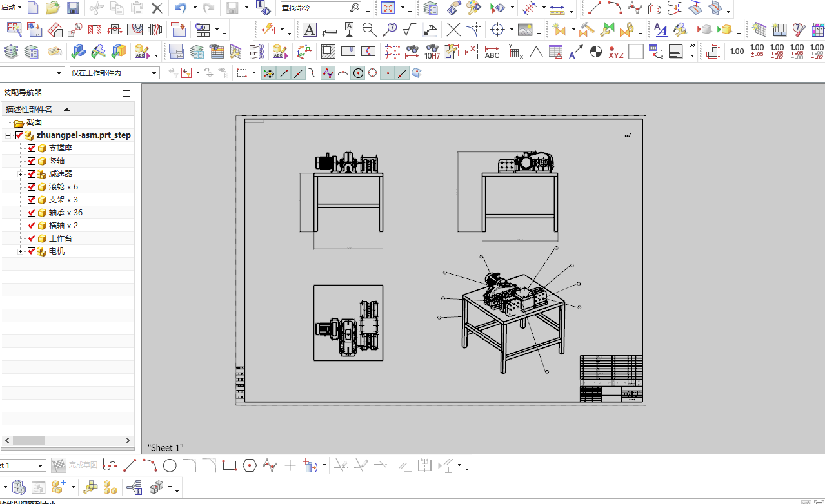Select the Point plus sketch tool
825x504 pixels.
coord(290,465)
